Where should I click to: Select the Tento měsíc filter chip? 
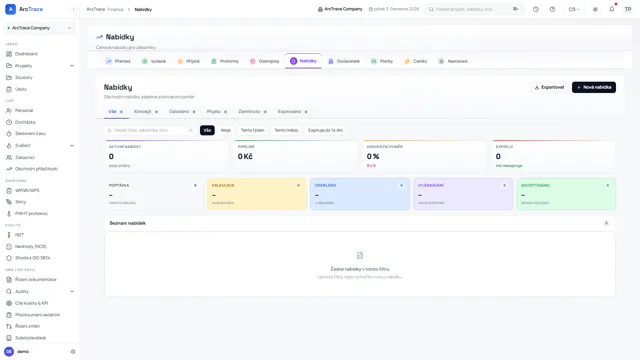tap(286, 130)
